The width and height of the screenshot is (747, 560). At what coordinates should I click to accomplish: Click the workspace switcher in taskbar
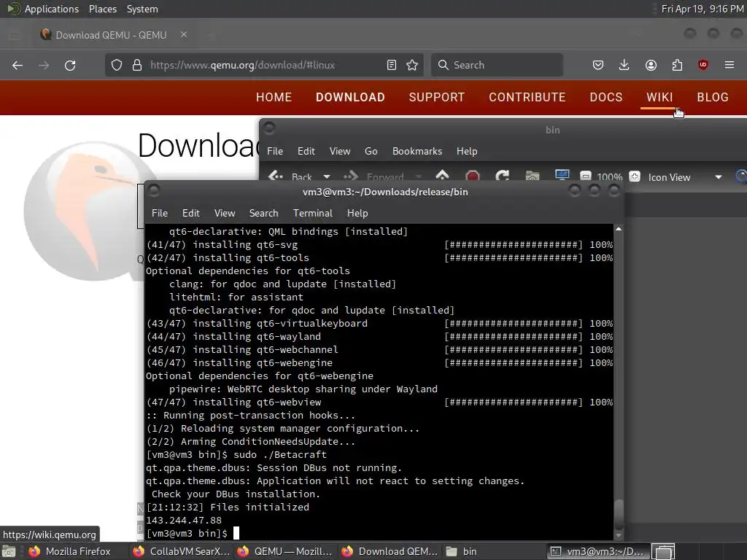point(664,552)
